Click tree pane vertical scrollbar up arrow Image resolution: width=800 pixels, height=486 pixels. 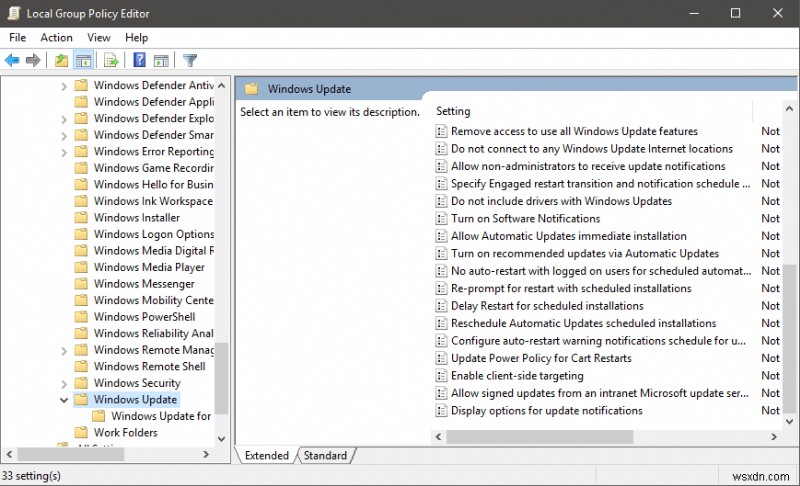[x=221, y=86]
